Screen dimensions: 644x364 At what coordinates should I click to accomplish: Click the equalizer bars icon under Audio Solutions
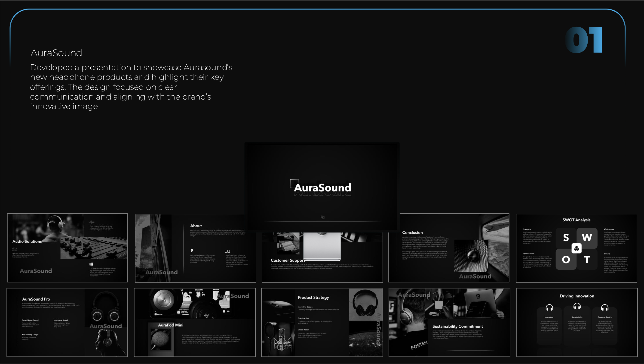15,249
